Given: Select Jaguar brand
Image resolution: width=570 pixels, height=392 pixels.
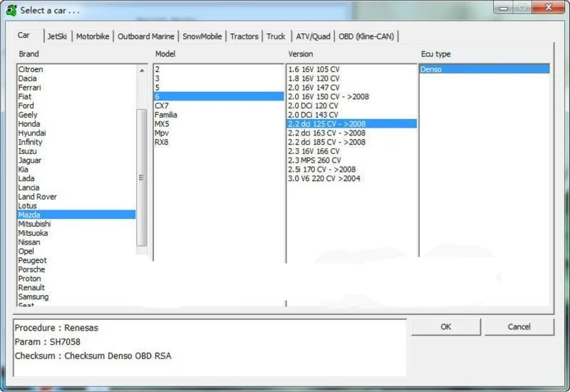Looking at the screenshot, I should (76, 160).
